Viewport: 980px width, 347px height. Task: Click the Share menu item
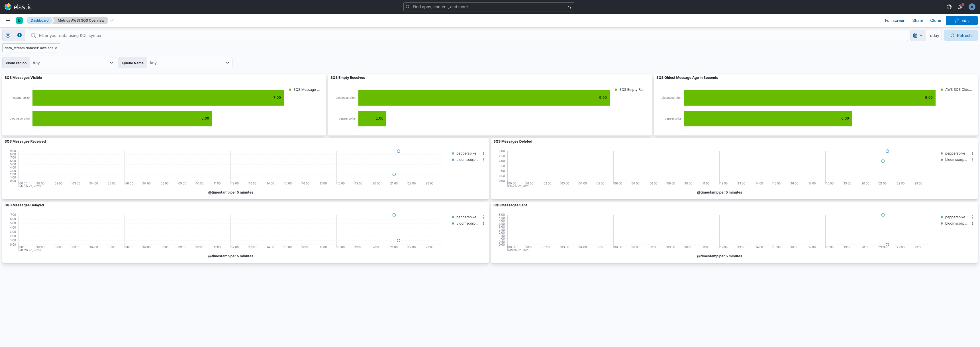917,20
